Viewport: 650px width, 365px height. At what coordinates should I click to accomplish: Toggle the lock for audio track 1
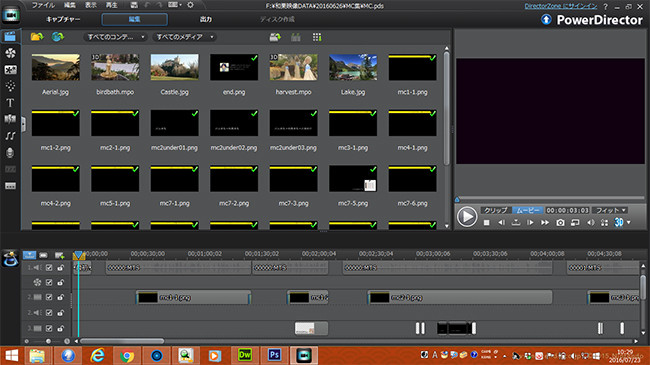pos(61,268)
